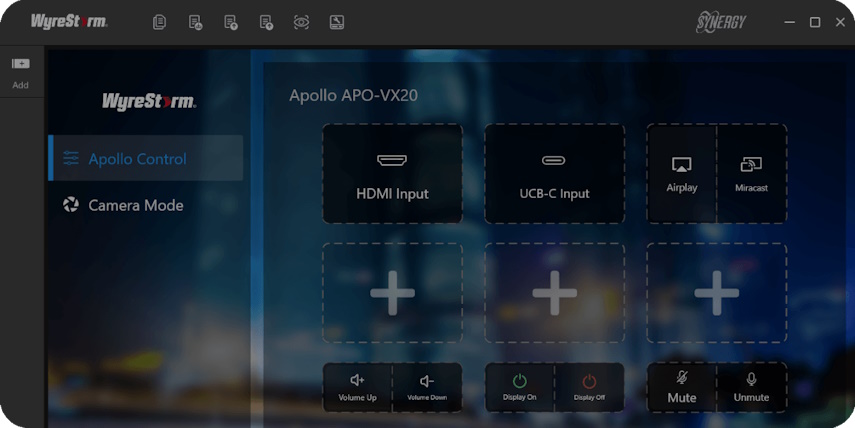Turn the display off
855x428 pixels.
(589, 387)
